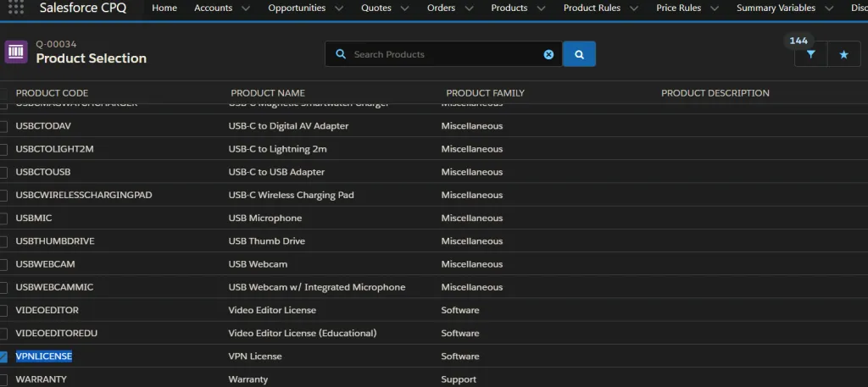Open the Accounts tab
868x387 pixels.
[x=213, y=8]
